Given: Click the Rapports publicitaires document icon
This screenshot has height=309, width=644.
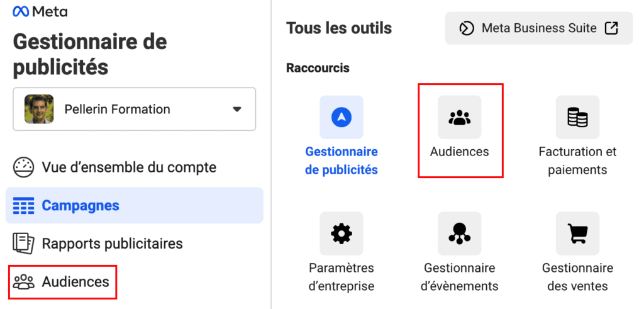Looking at the screenshot, I should pyautogui.click(x=24, y=244).
